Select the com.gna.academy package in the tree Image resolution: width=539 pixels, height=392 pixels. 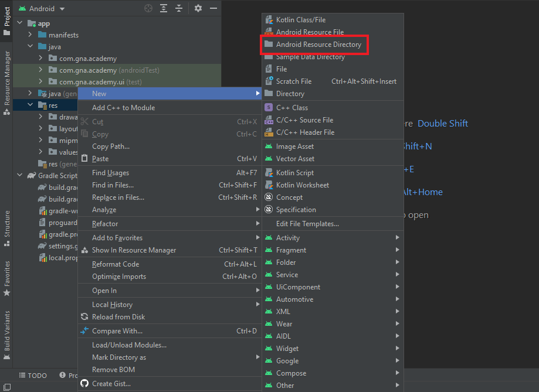(x=87, y=58)
